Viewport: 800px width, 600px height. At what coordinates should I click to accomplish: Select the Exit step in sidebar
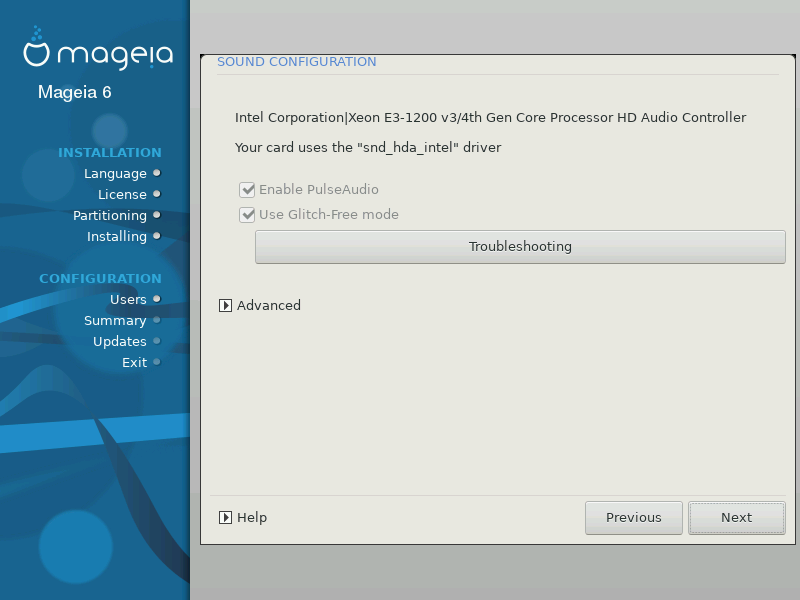coord(134,362)
